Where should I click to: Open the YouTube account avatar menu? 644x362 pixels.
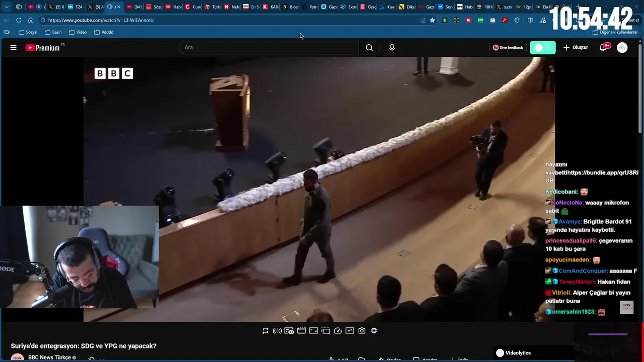click(622, 47)
